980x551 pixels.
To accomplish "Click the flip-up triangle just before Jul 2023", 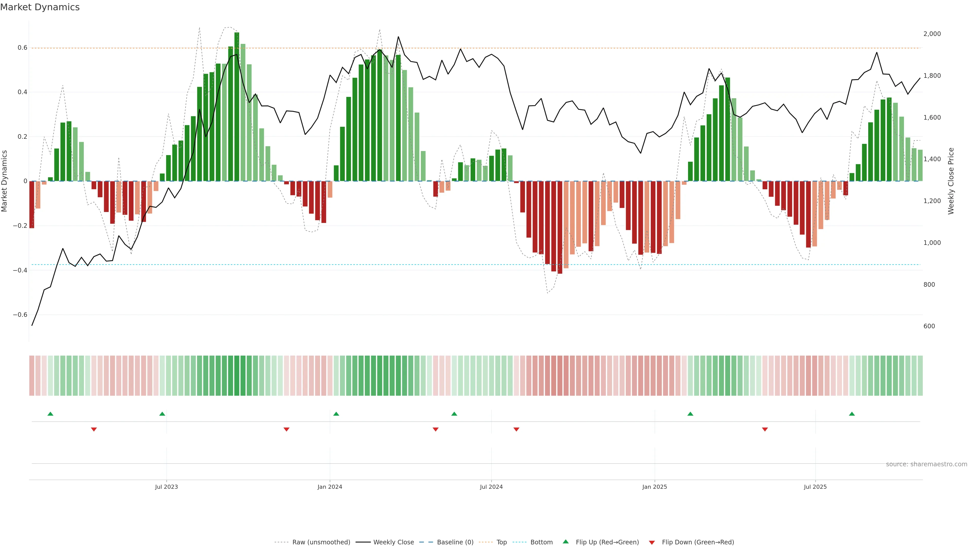I will 162,414.
